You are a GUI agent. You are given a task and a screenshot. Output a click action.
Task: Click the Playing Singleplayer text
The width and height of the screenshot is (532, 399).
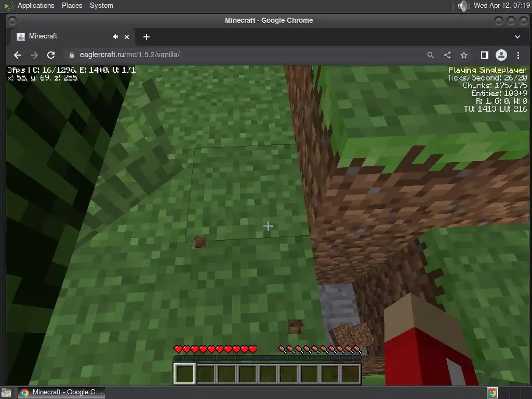point(488,70)
